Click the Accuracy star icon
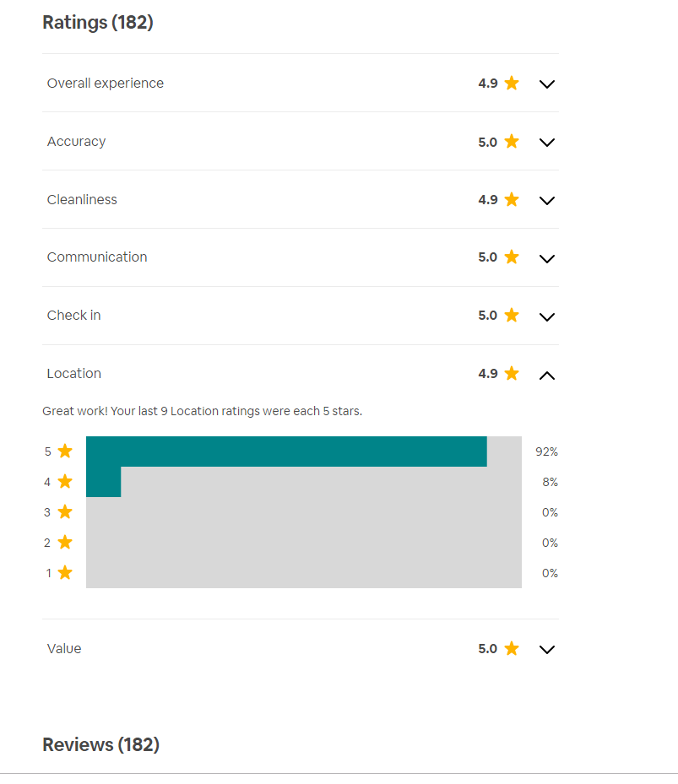Viewport: 678px width, 784px height. [x=511, y=142]
